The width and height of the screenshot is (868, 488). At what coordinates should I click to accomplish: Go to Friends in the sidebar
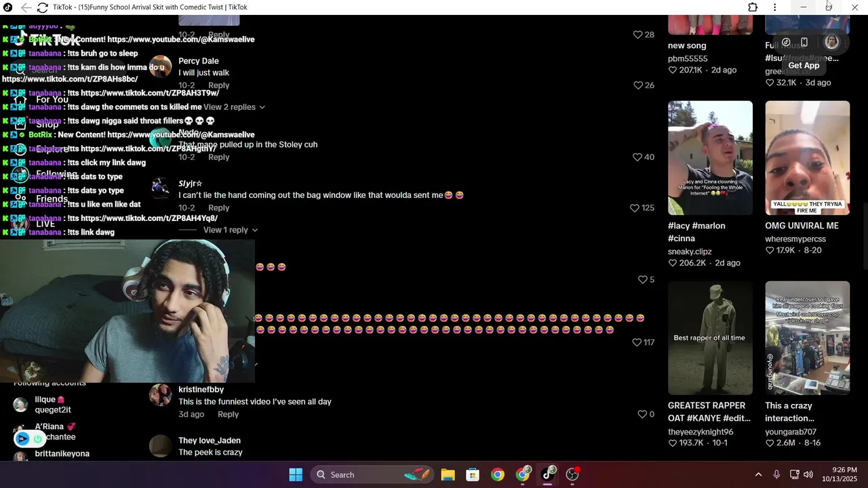pyautogui.click(x=52, y=199)
